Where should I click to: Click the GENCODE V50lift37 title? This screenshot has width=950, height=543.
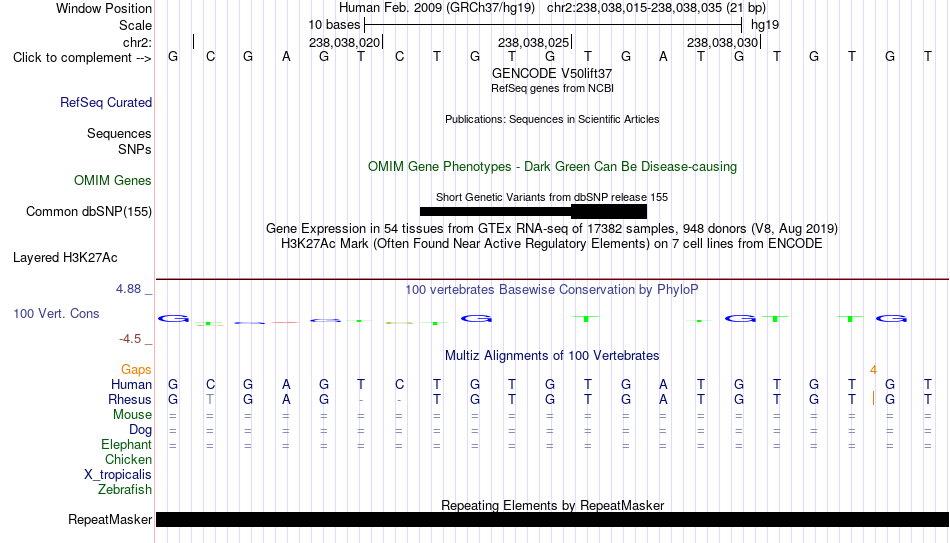pos(552,73)
